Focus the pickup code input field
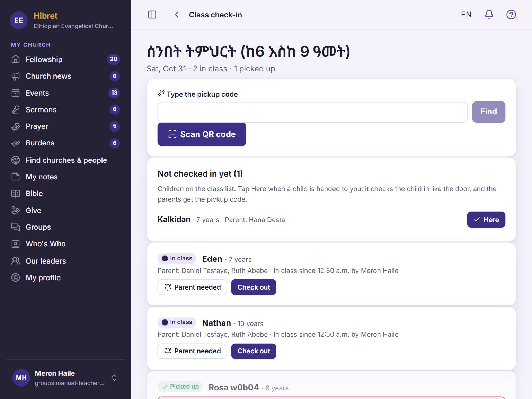The width and height of the screenshot is (532, 399). [312, 112]
